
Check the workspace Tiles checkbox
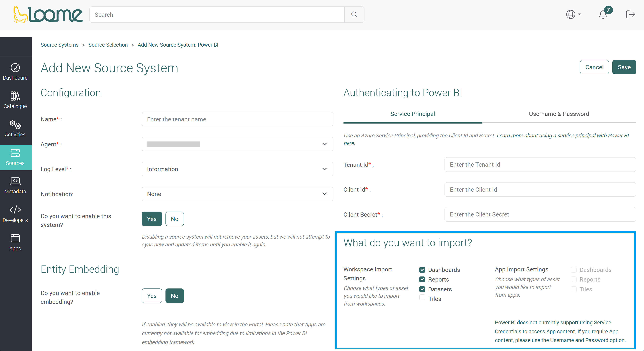422,298
